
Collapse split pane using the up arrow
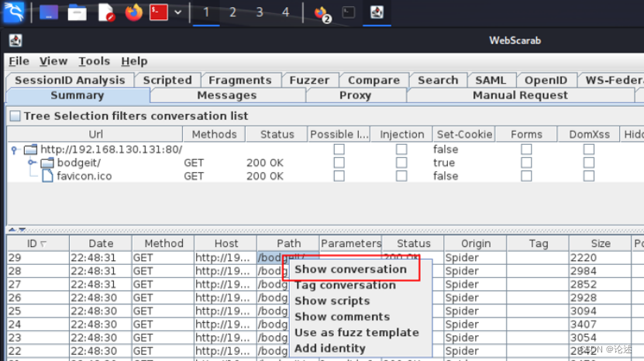click(12, 229)
